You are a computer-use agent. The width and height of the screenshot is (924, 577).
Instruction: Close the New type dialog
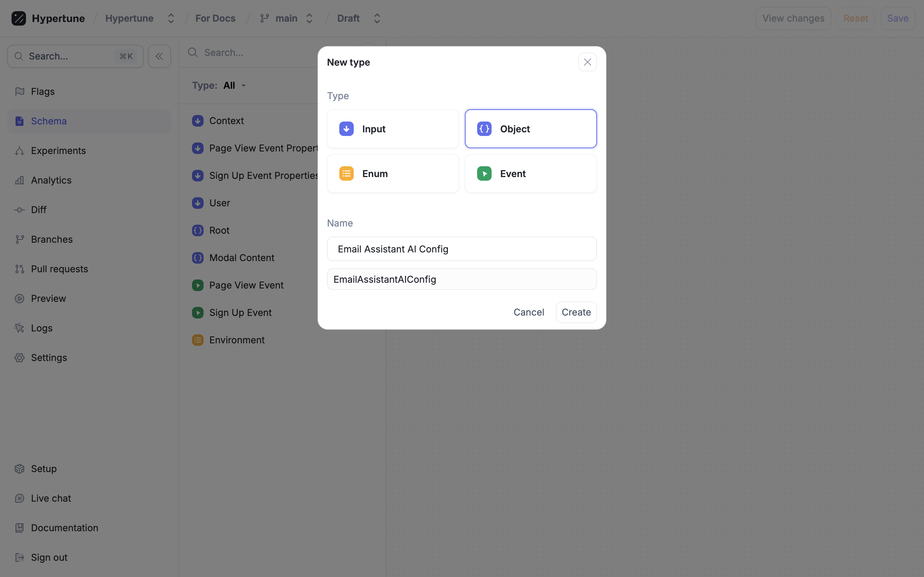(x=587, y=62)
